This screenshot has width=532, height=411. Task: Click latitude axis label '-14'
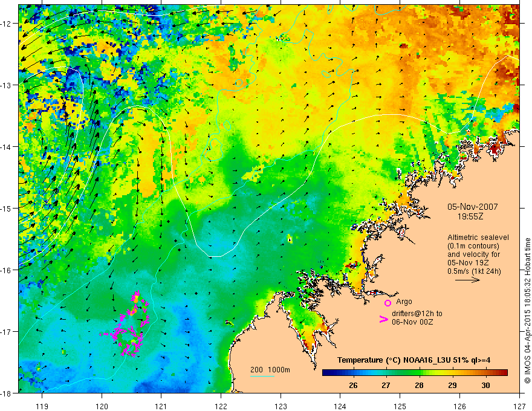click(6, 147)
